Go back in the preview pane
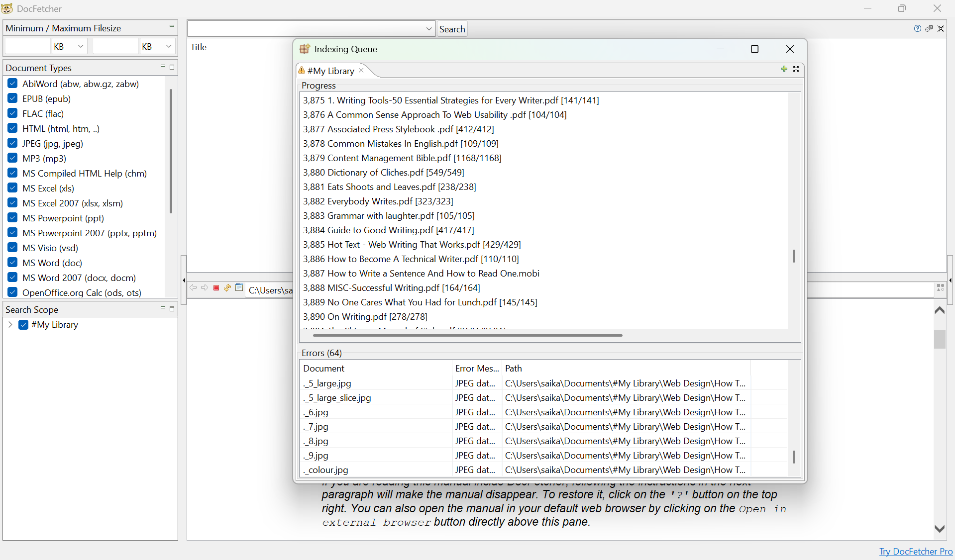 [193, 287]
